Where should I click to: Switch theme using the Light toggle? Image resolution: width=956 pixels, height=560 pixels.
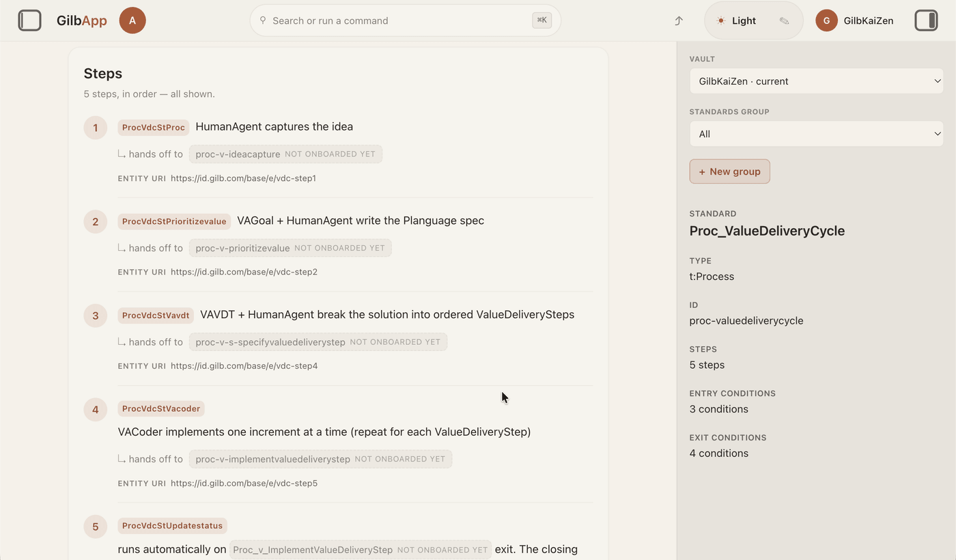coord(736,20)
